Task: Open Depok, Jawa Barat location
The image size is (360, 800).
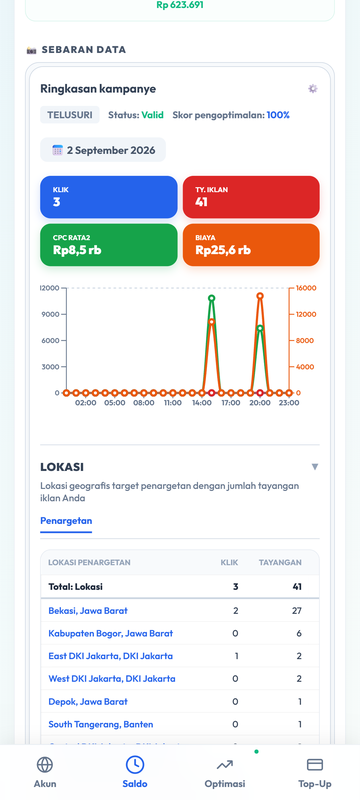Action: pyautogui.click(x=88, y=702)
